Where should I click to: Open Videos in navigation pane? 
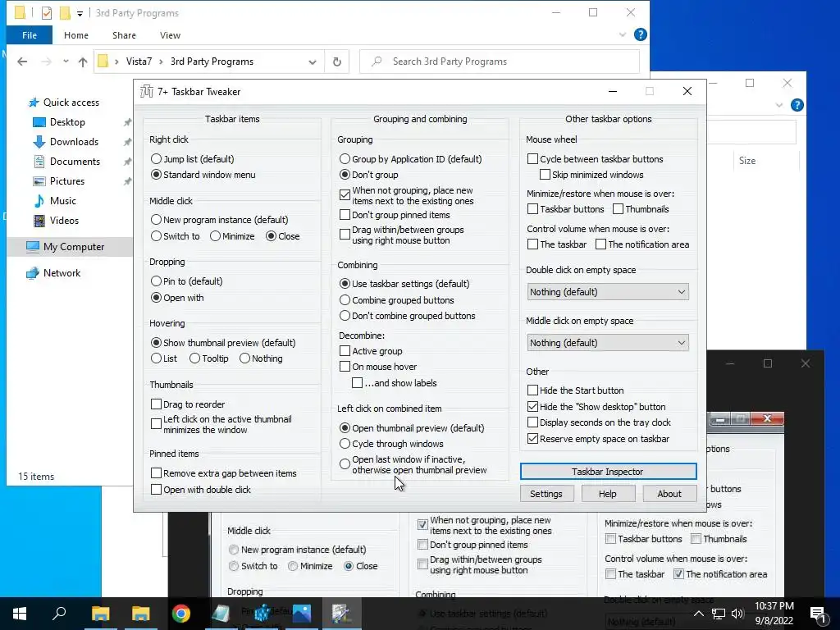click(x=64, y=221)
